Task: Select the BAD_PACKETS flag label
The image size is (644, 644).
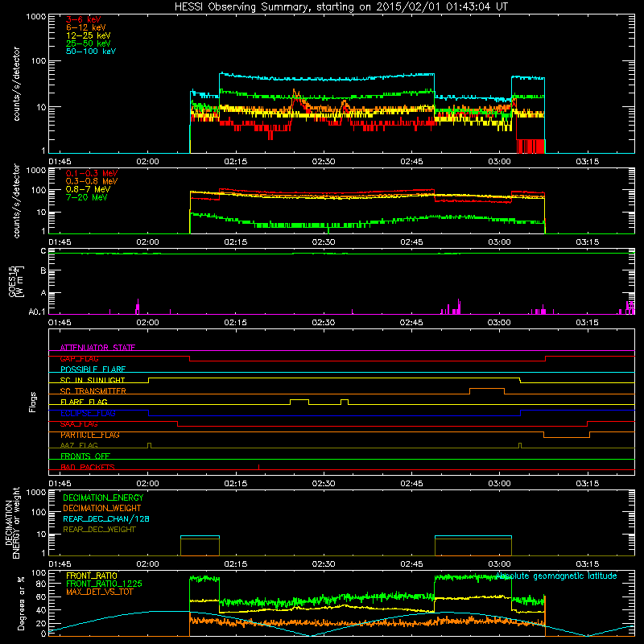Action: (x=88, y=467)
